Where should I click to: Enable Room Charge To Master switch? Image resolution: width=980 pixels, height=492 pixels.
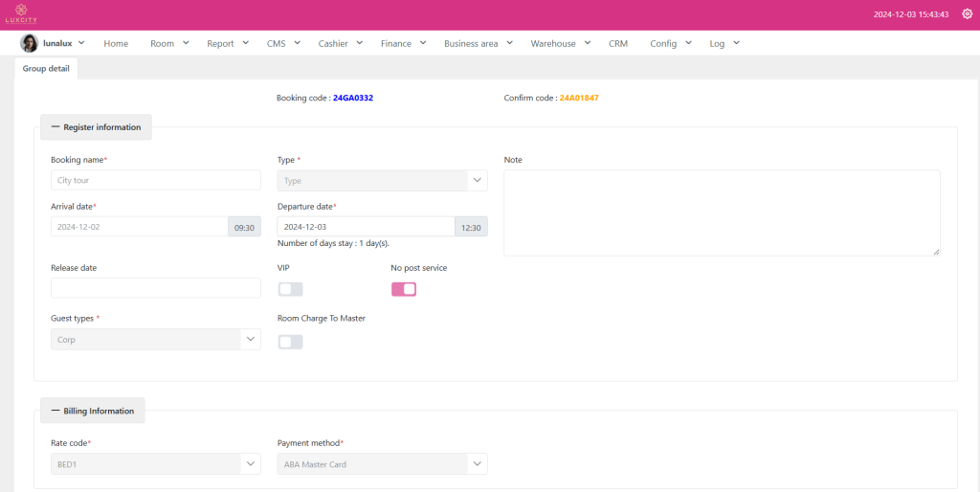290,342
